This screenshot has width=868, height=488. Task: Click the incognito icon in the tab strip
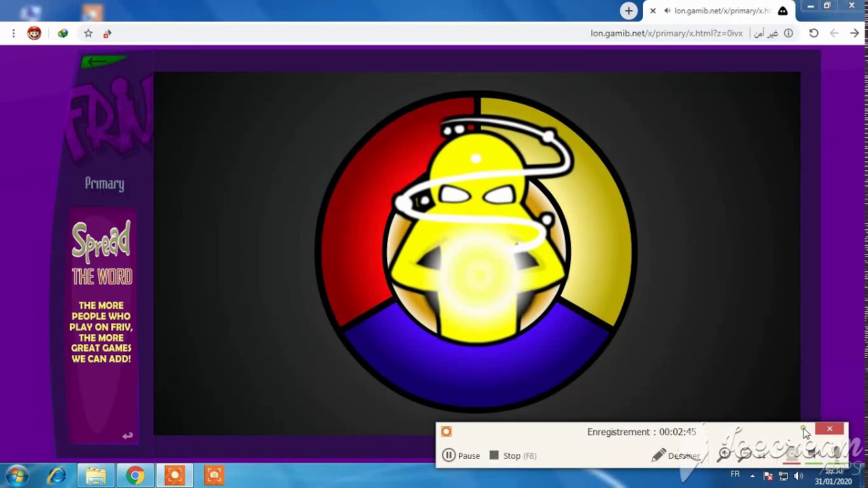(783, 11)
